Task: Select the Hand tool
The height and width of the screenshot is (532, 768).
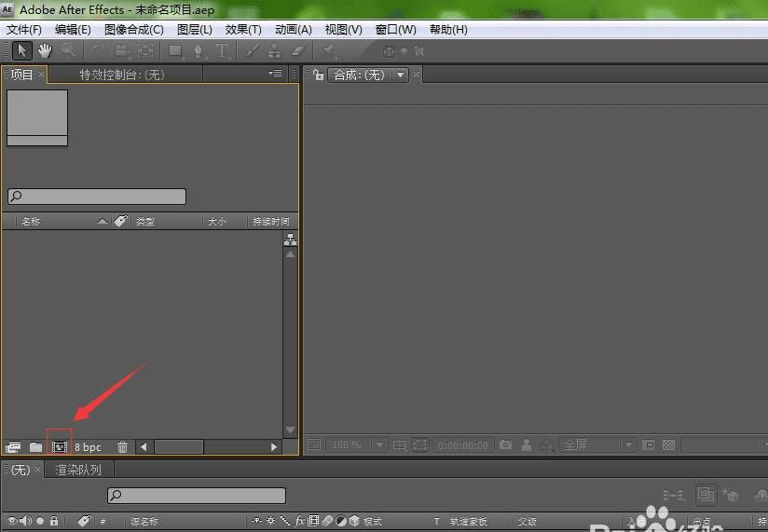Action: pos(45,50)
